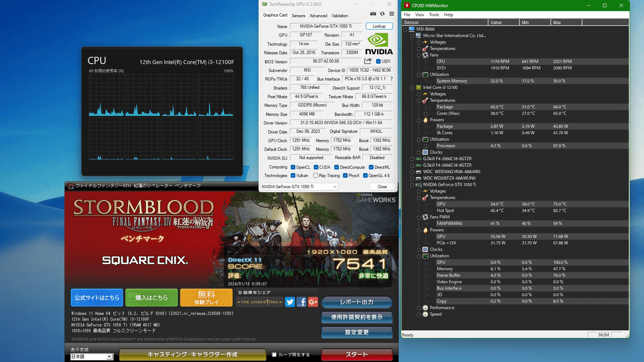The height and width of the screenshot is (362, 644).
Task: Expand the Performance node in HWMonitor
Action: [x=419, y=308]
